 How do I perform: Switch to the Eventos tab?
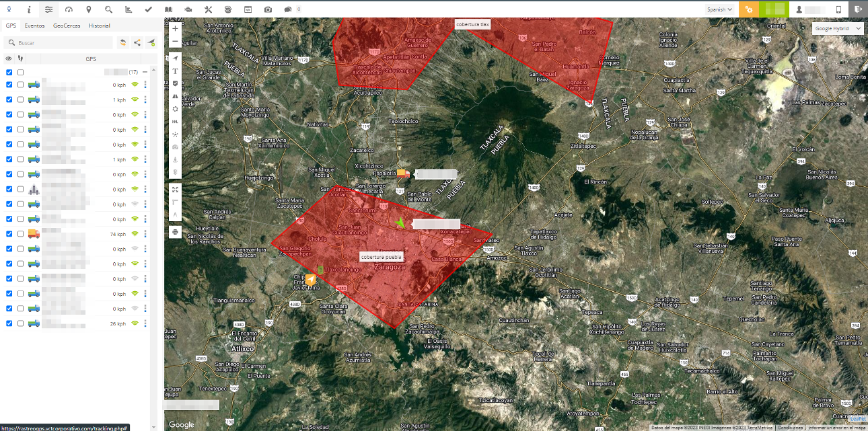(34, 26)
